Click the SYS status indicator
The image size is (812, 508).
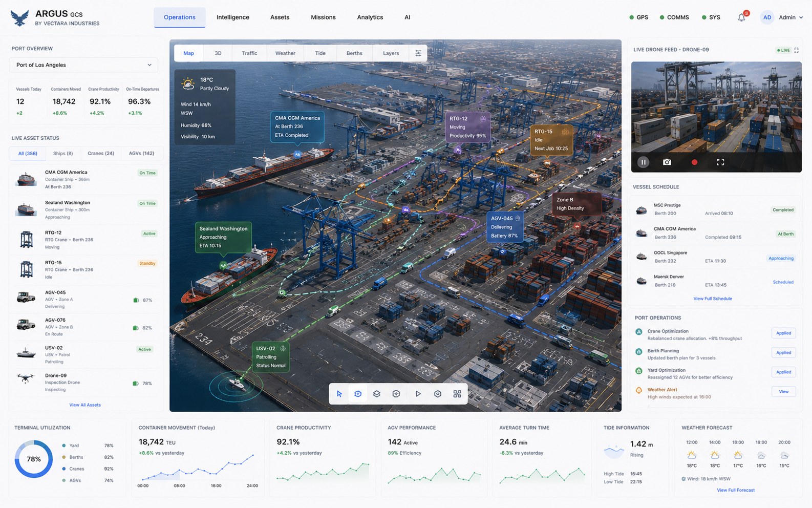pyautogui.click(x=711, y=17)
